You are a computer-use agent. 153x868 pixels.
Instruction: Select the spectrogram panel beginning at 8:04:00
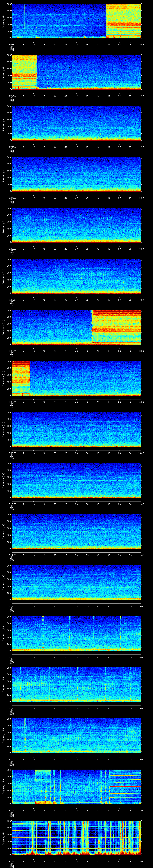[76, 174]
